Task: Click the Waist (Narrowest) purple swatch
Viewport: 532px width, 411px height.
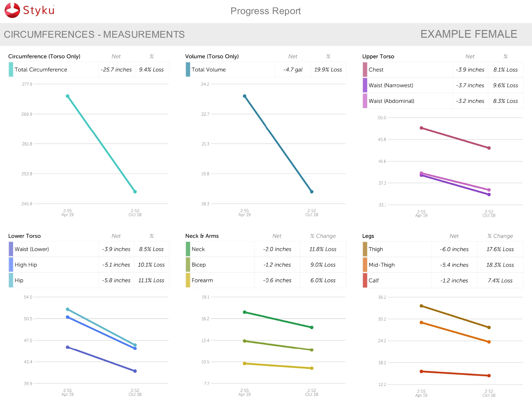Action: pyautogui.click(x=365, y=85)
